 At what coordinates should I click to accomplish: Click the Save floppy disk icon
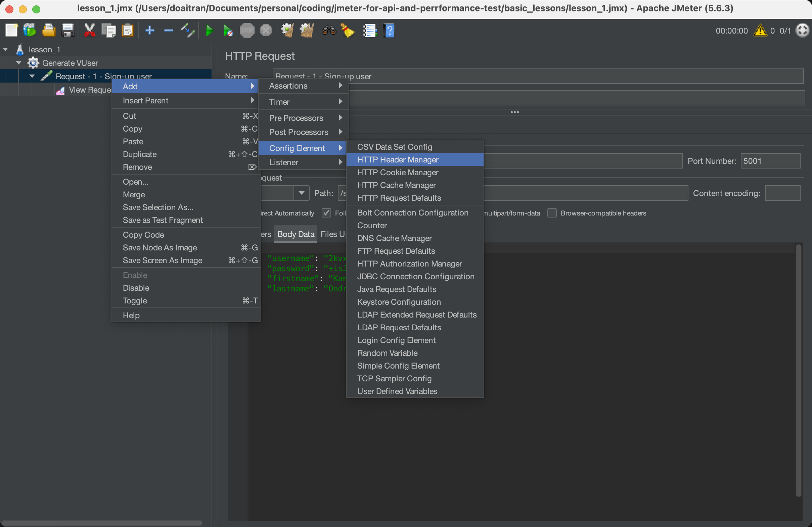pyautogui.click(x=67, y=30)
